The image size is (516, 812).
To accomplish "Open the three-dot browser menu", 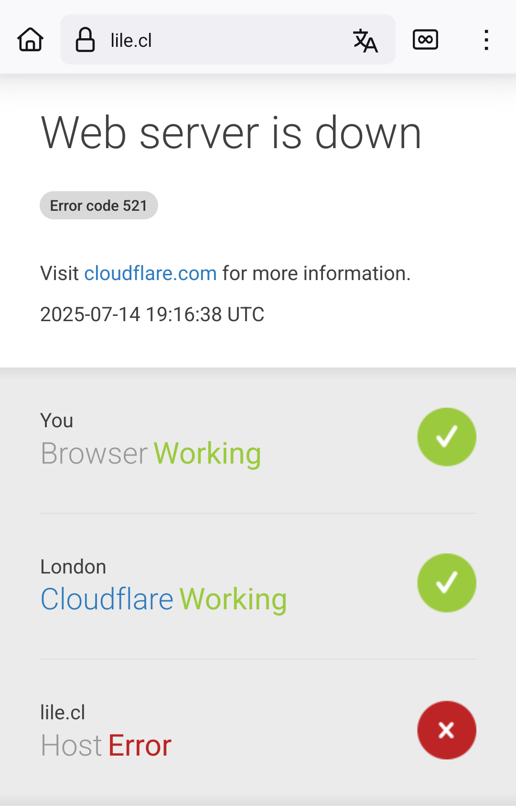I will click(x=486, y=40).
